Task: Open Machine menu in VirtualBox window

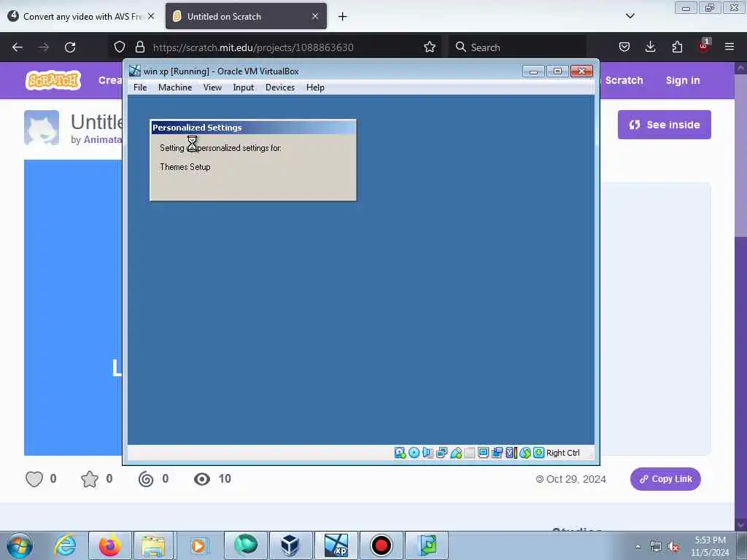Action: pos(175,87)
